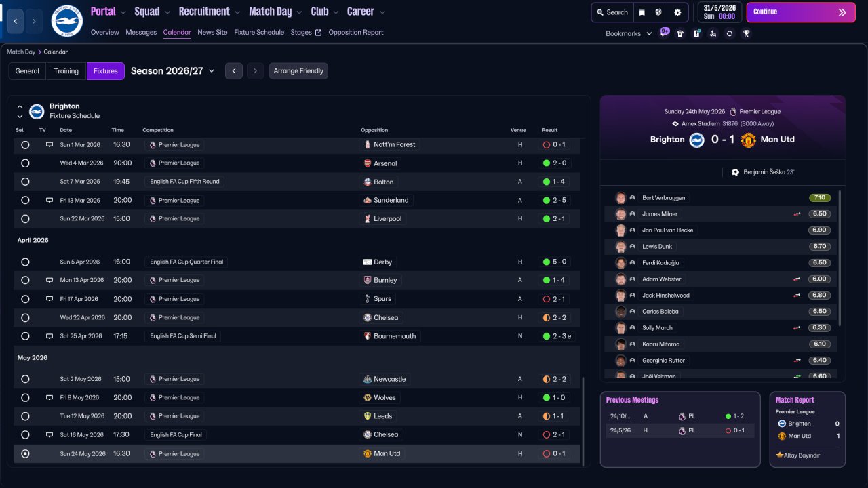
Task: Click the fixture list vertical scrollbar
Action: tap(583, 420)
